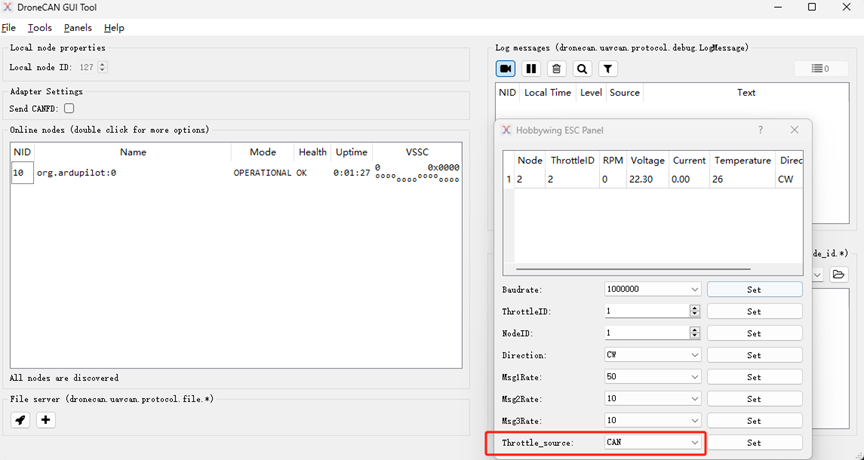
Task: Click the camera record icon in Log messages
Action: click(506, 68)
